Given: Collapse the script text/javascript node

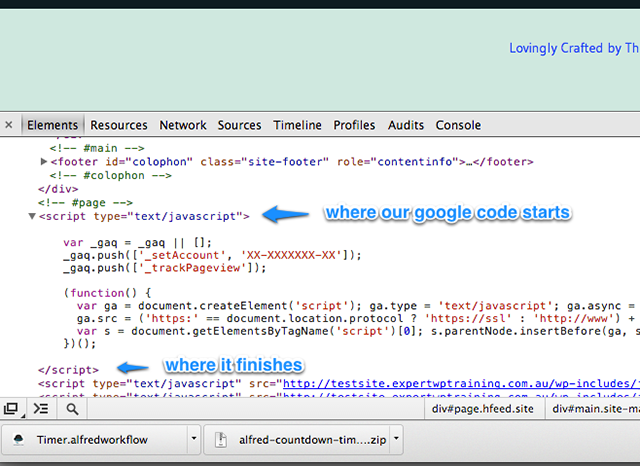Looking at the screenshot, I should [32, 216].
